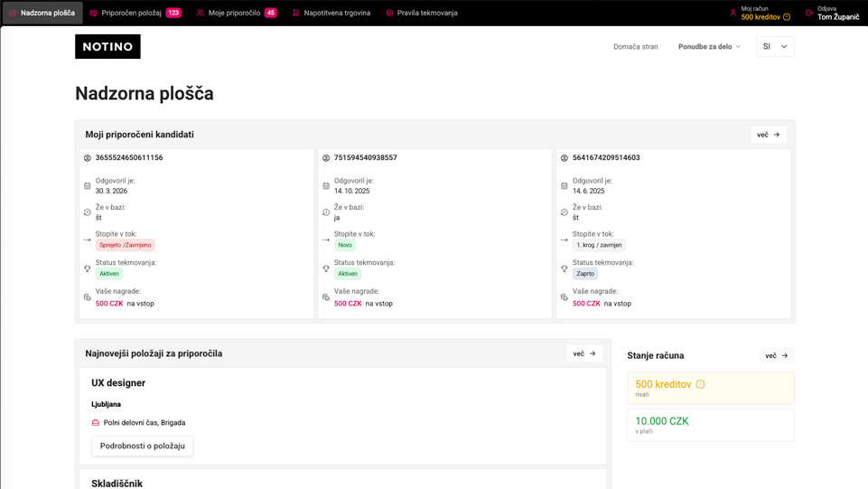Click the Domača stran link
The image size is (868, 489).
[635, 46]
